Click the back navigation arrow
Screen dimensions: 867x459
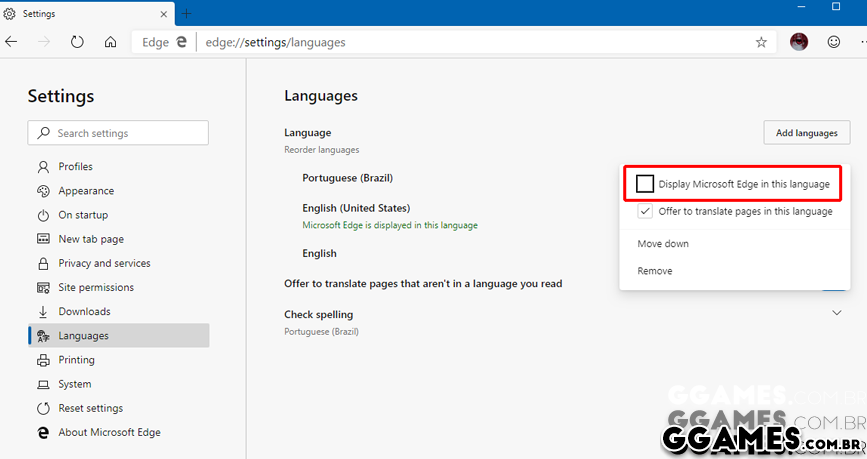12,42
